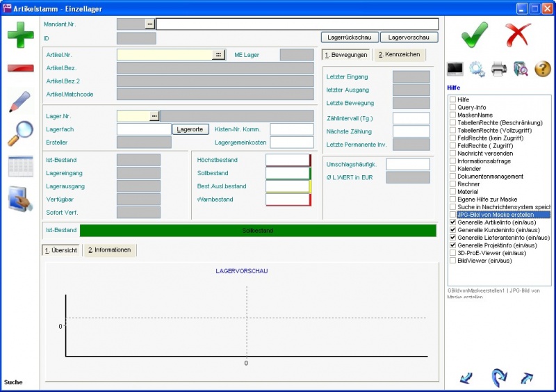
Task: Open the Lager.Nr. lookup button
Action: click(154, 116)
